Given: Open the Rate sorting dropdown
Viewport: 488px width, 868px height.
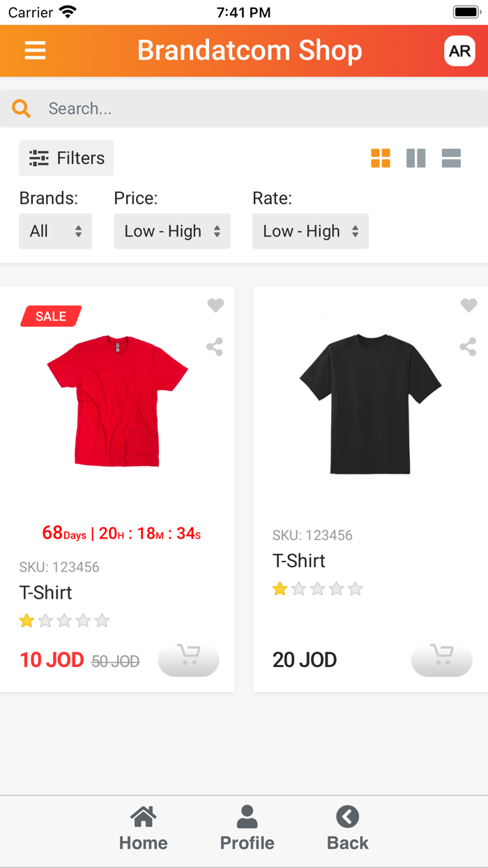Looking at the screenshot, I should [310, 231].
